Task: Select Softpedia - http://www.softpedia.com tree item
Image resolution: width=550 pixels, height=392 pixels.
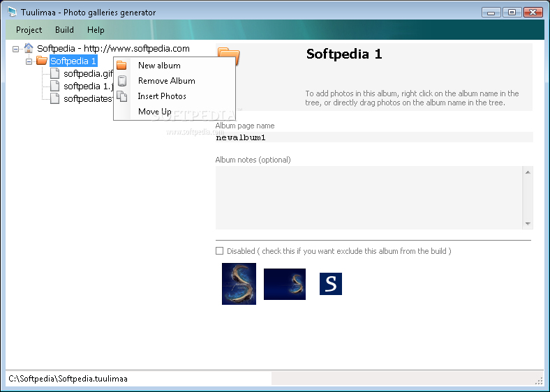Action: [x=113, y=48]
